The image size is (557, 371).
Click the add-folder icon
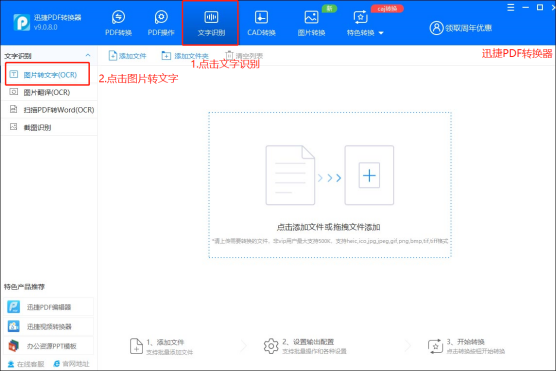click(166, 55)
